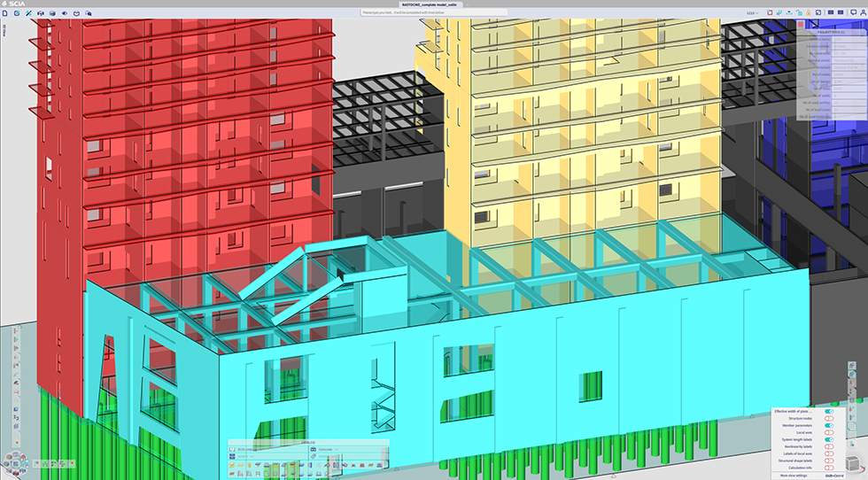This screenshot has width=868, height=480.
Task: Turn off System length labels
Action: coord(829,440)
